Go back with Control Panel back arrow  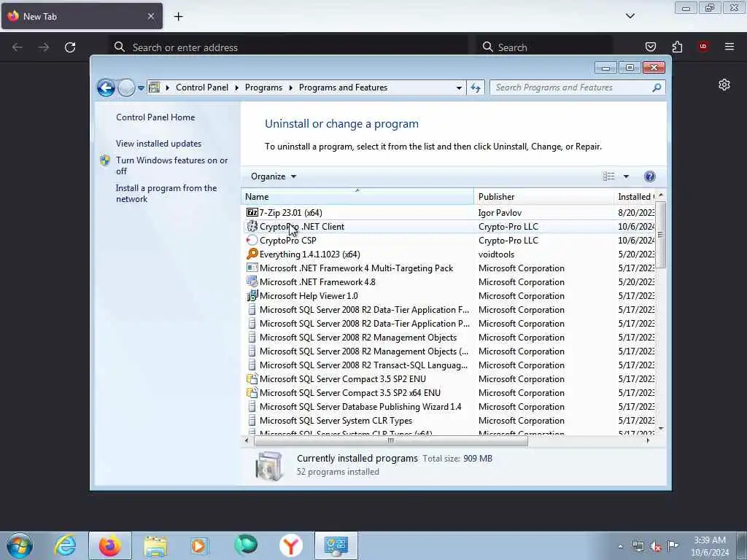tap(106, 87)
